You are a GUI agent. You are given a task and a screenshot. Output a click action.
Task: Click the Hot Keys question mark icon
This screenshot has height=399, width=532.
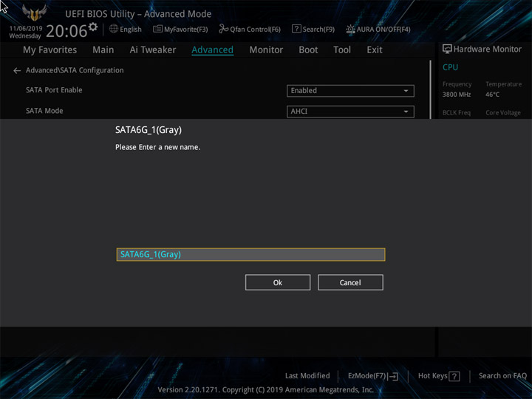coord(454,376)
